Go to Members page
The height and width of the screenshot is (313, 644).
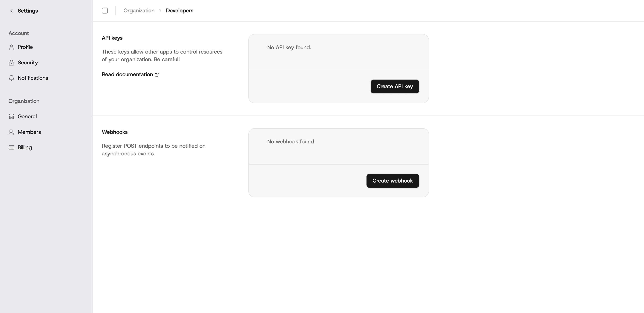pos(29,132)
